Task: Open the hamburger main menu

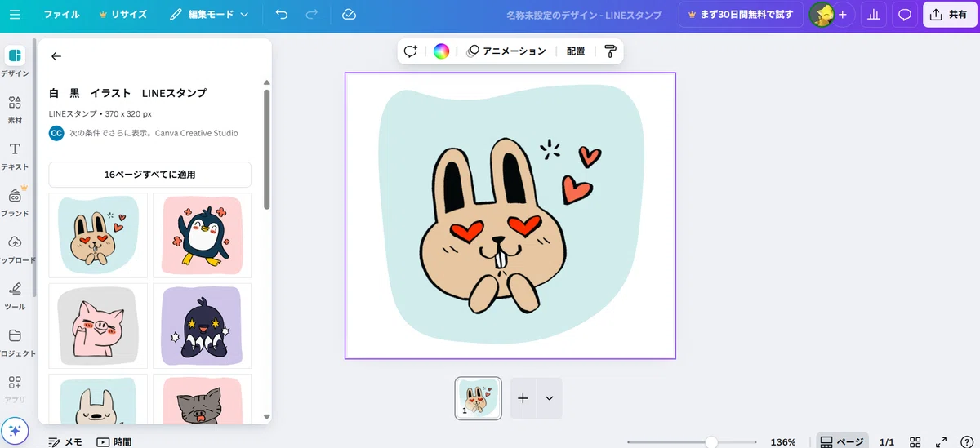Action: [16, 15]
